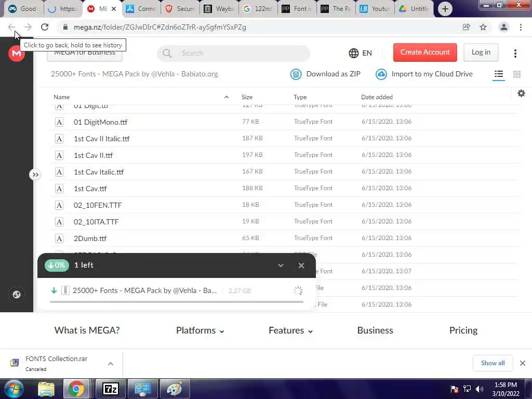Switch to grid thumbnail view
The width and height of the screenshot is (532, 399).
point(517,74)
